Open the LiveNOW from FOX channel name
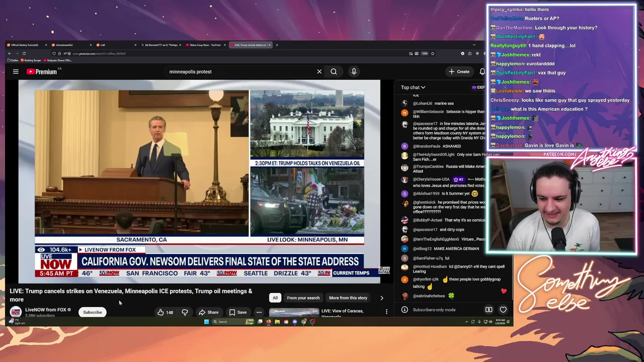Screen dimensions: 644x362 click(46, 310)
